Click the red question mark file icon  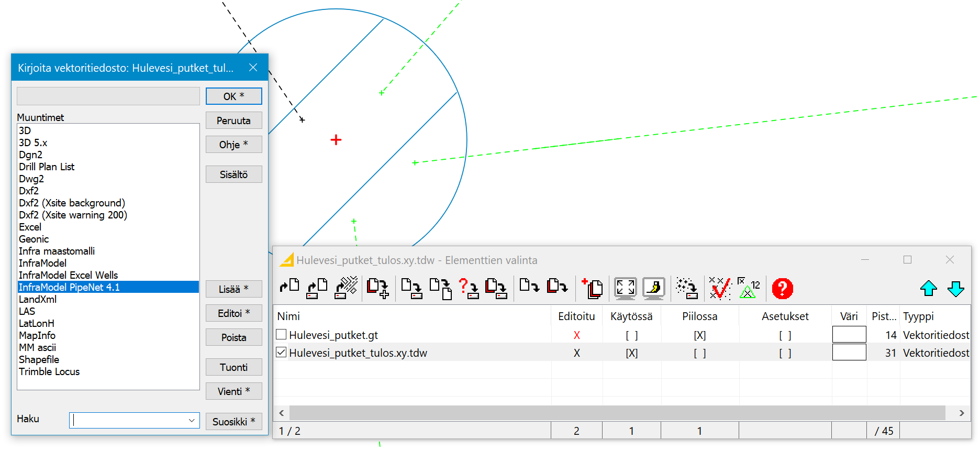(468, 288)
